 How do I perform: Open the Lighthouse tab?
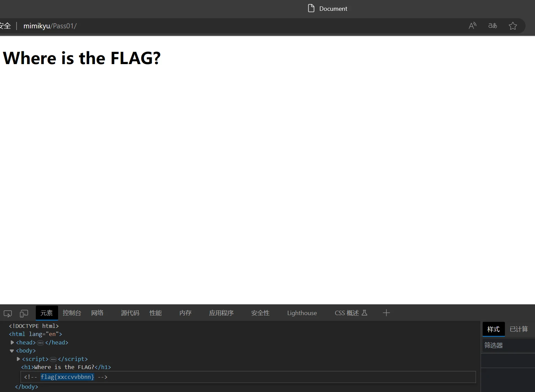click(x=302, y=313)
